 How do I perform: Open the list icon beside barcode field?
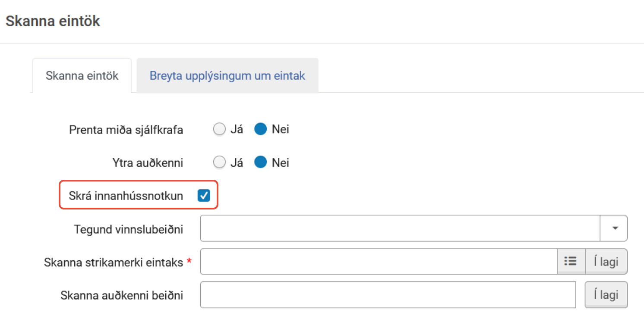[x=571, y=261]
